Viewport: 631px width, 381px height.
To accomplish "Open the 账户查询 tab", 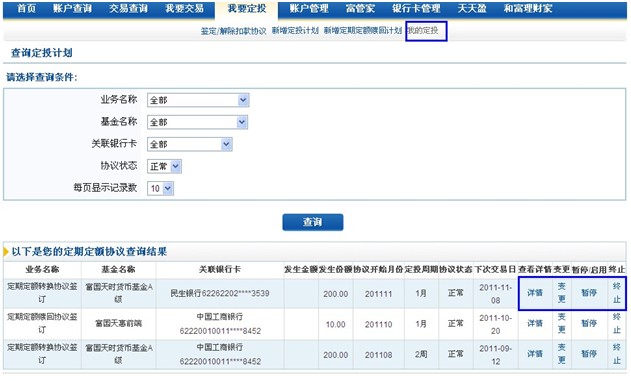I will coord(72,8).
